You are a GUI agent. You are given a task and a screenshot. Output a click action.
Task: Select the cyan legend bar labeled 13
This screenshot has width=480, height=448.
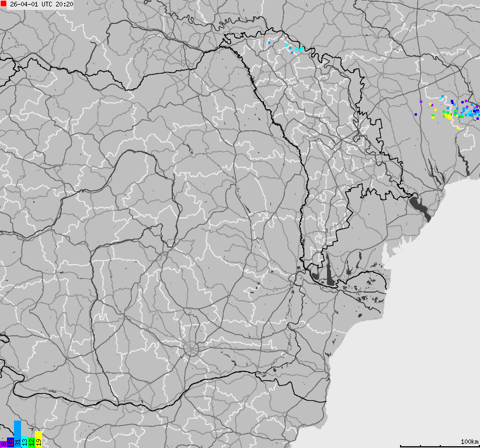[25, 443]
